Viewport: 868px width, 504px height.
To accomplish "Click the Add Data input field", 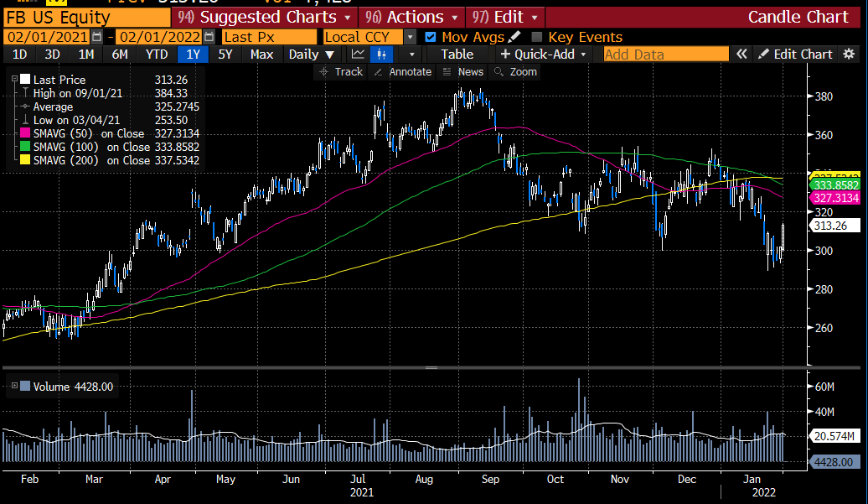I will coord(665,54).
